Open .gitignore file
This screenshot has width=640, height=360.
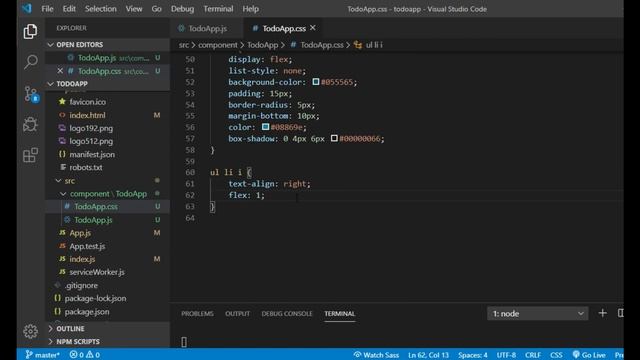[x=81, y=285]
